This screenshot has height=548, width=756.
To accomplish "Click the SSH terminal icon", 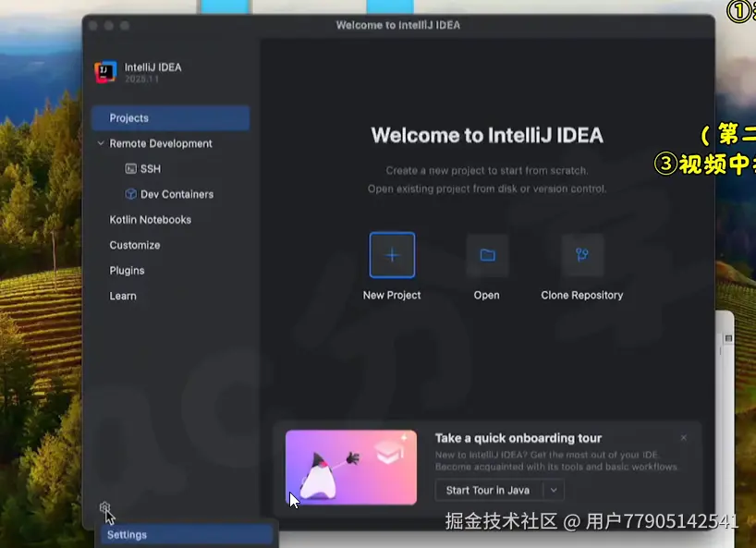I will (x=130, y=169).
